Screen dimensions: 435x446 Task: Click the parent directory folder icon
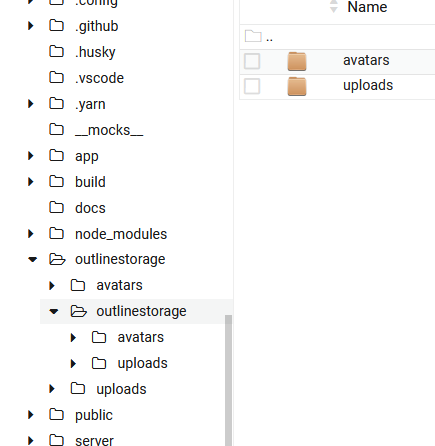(253, 36)
